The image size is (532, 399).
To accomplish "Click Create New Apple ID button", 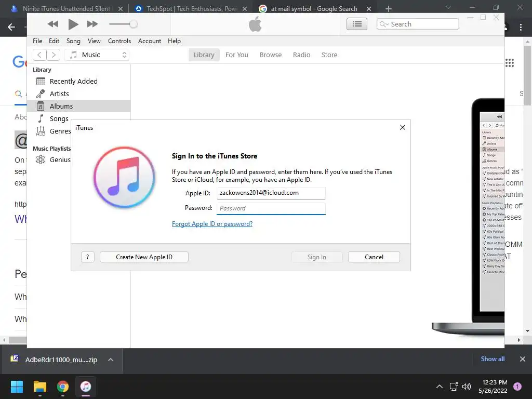I will 144,257.
